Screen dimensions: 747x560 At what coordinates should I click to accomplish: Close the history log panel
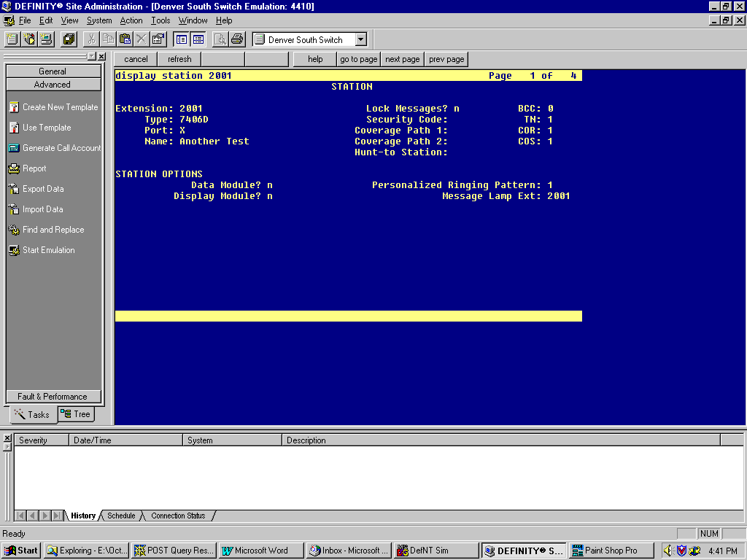7,438
